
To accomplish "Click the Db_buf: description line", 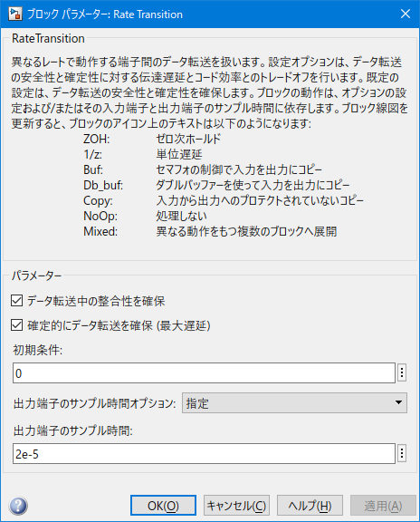I will [216, 185].
